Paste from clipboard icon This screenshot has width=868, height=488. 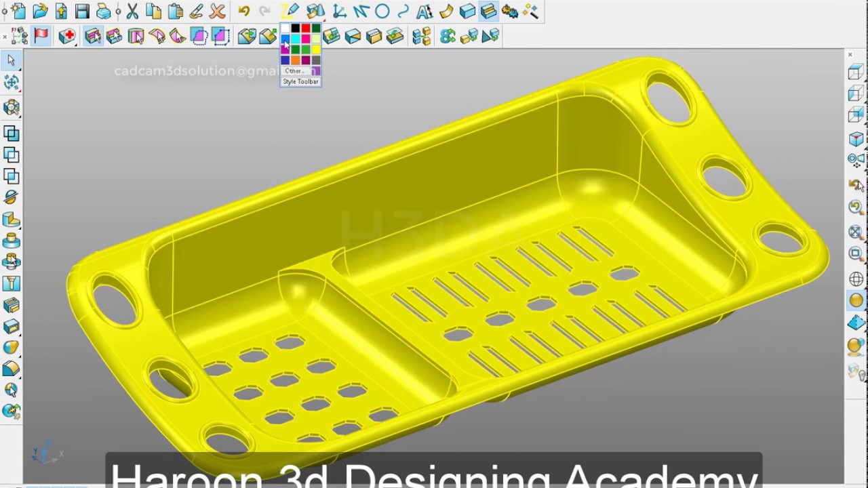point(176,11)
